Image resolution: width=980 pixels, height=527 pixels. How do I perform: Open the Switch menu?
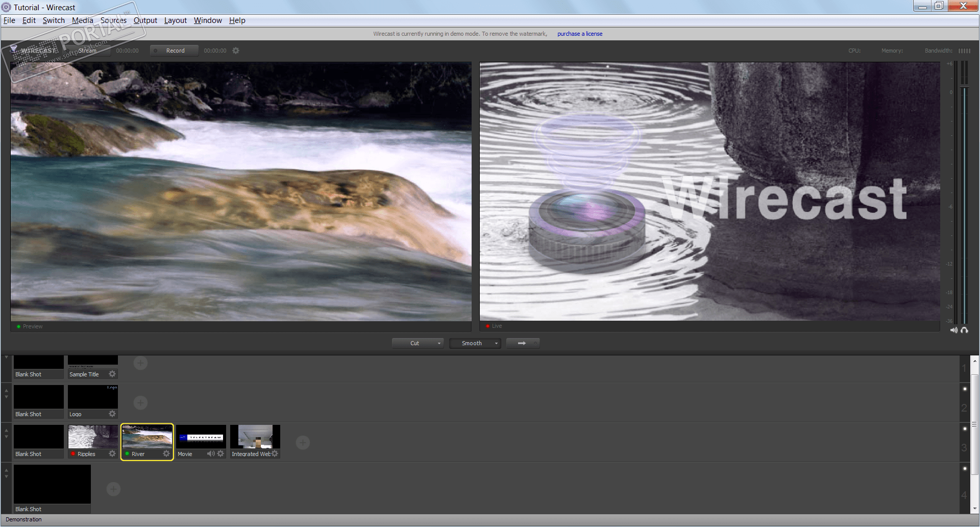click(x=54, y=20)
